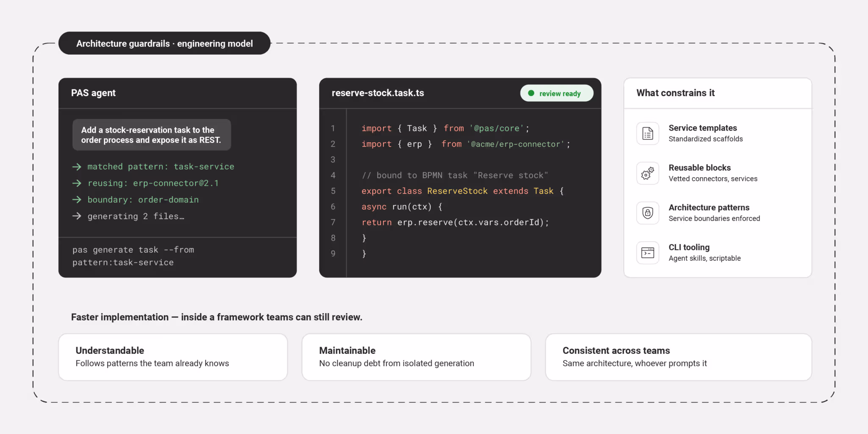Screen dimensions: 868x434
Task: Click the Reusable blocks gears icon
Action: [648, 173]
